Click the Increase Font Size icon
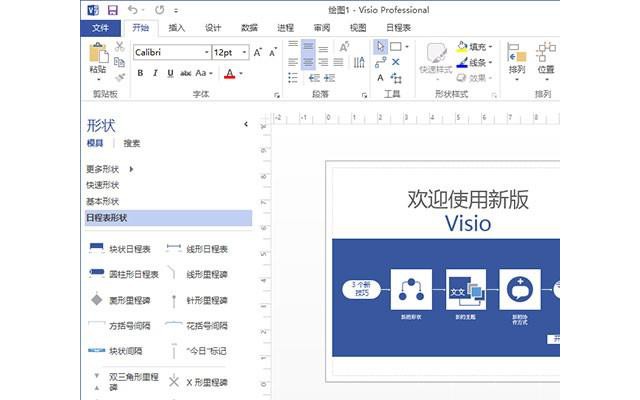 coord(258,52)
